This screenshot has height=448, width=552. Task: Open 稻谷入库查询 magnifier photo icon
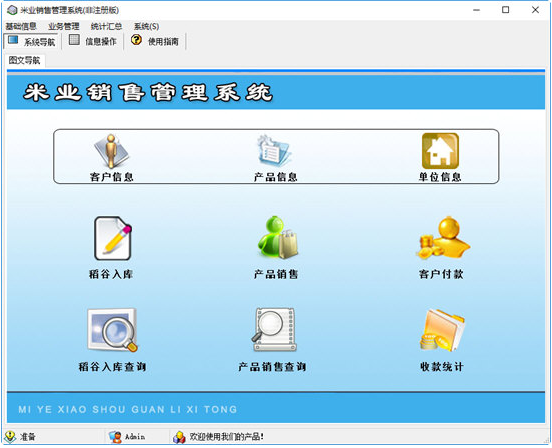point(112,330)
